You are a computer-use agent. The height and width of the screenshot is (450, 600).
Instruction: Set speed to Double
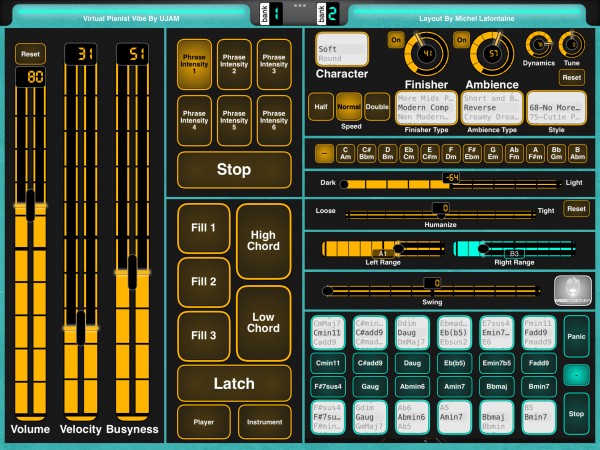[377, 107]
